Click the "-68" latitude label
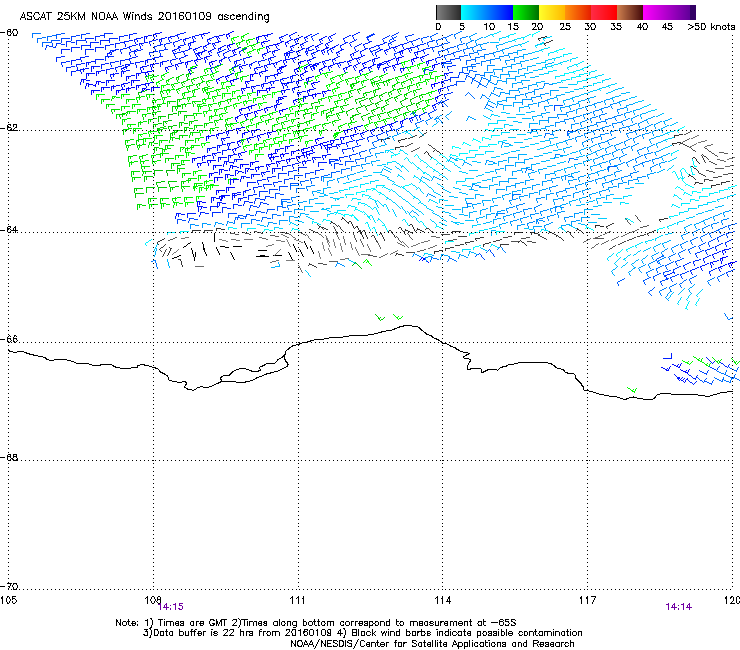Image resolution: width=740 pixels, height=650 pixels. tap(9, 457)
